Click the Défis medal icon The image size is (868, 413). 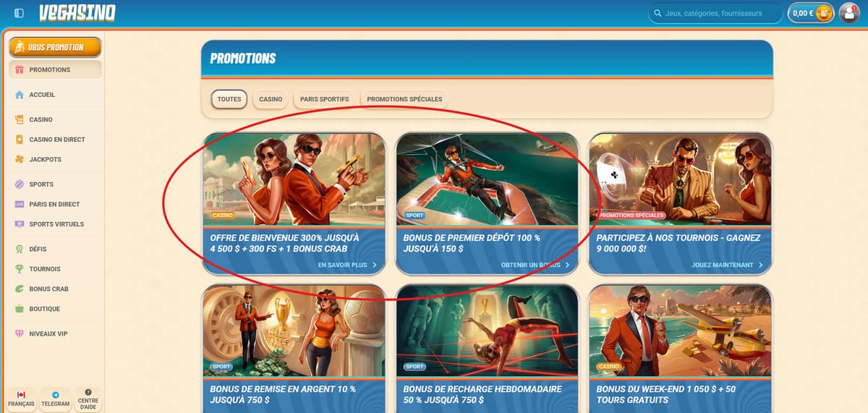tap(20, 249)
